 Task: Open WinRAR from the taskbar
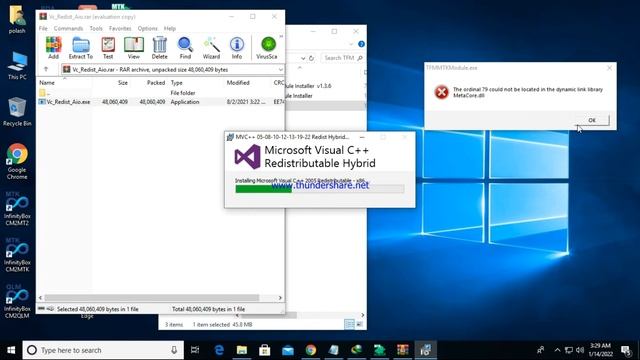click(x=403, y=350)
